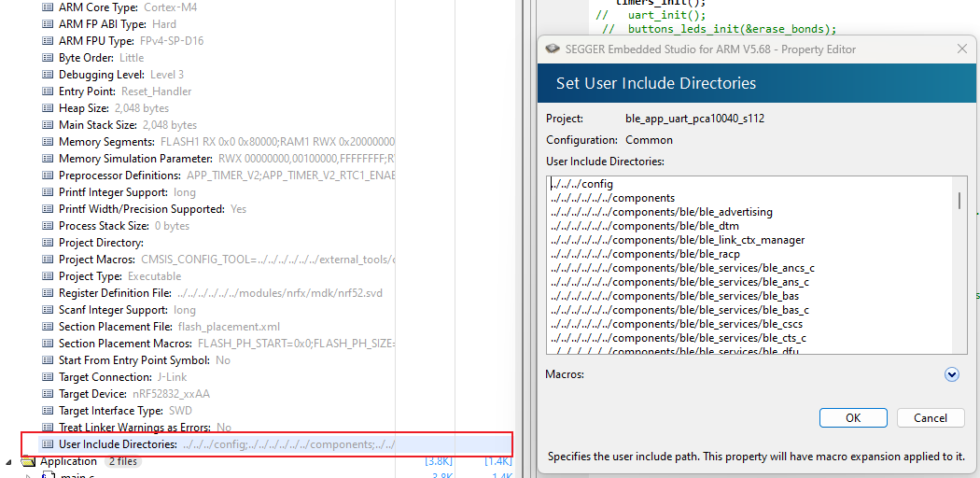Select the ble_services/ble_ancs_c path line
The image size is (980, 478).
tap(682, 268)
